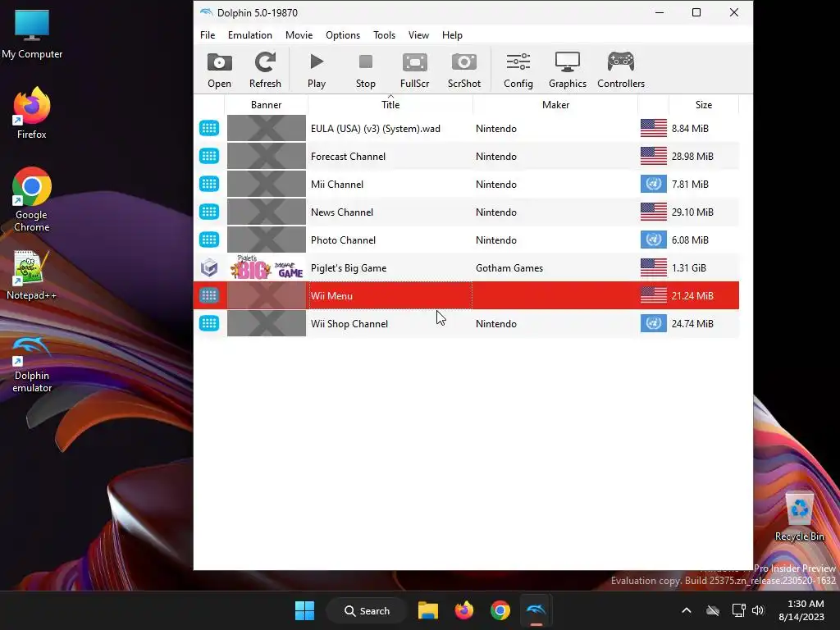Image resolution: width=840 pixels, height=630 pixels.
Task: Click the Stop toolbar button
Action: tap(366, 70)
